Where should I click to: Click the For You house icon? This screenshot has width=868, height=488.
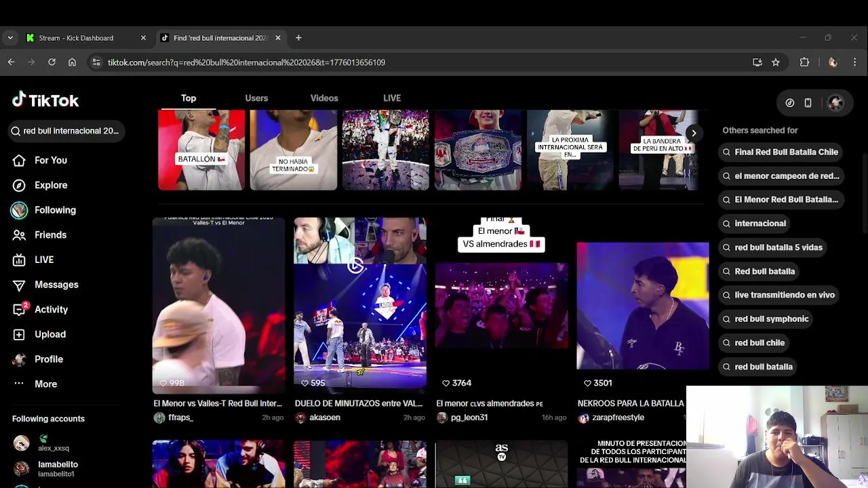click(x=19, y=160)
